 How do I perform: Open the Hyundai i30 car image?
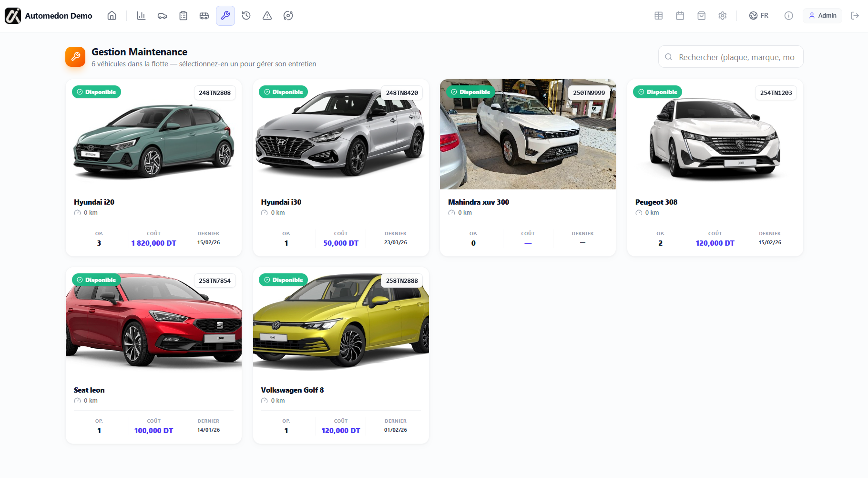point(341,135)
